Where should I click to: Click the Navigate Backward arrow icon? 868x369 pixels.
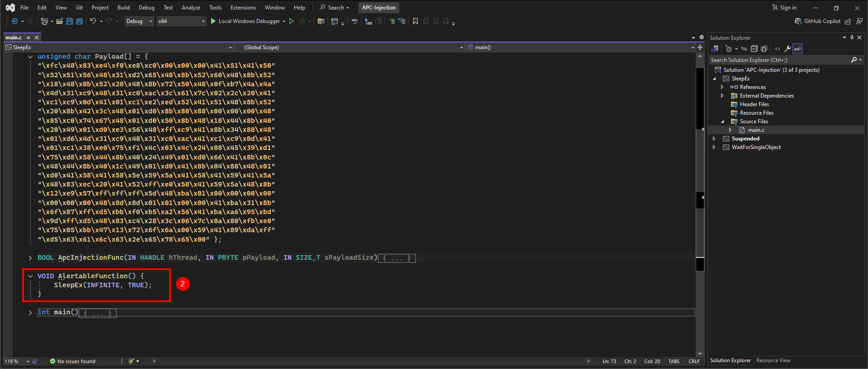click(14, 21)
